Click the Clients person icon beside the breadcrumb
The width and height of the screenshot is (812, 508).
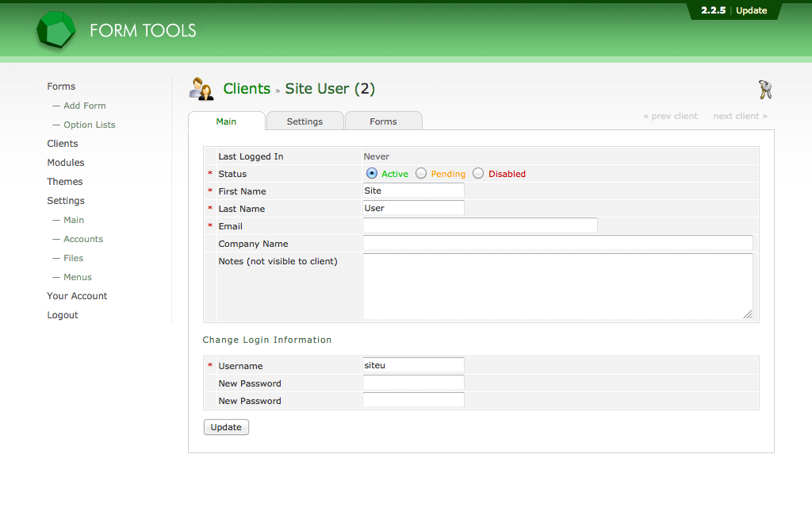(x=201, y=88)
